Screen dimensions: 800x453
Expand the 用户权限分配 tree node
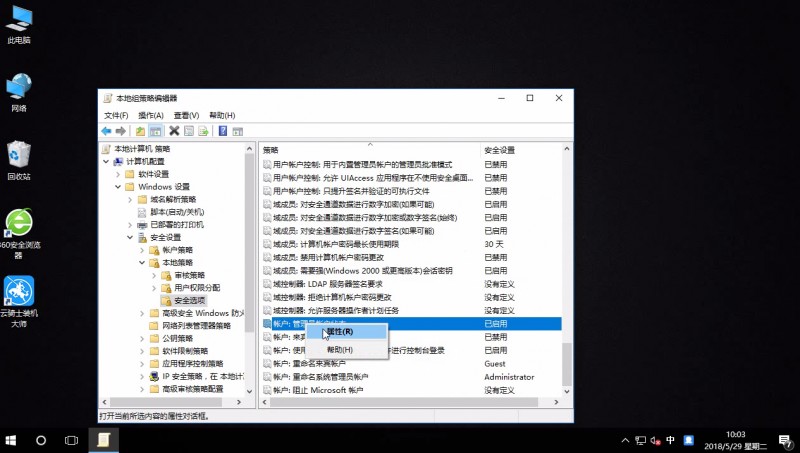[154, 288]
